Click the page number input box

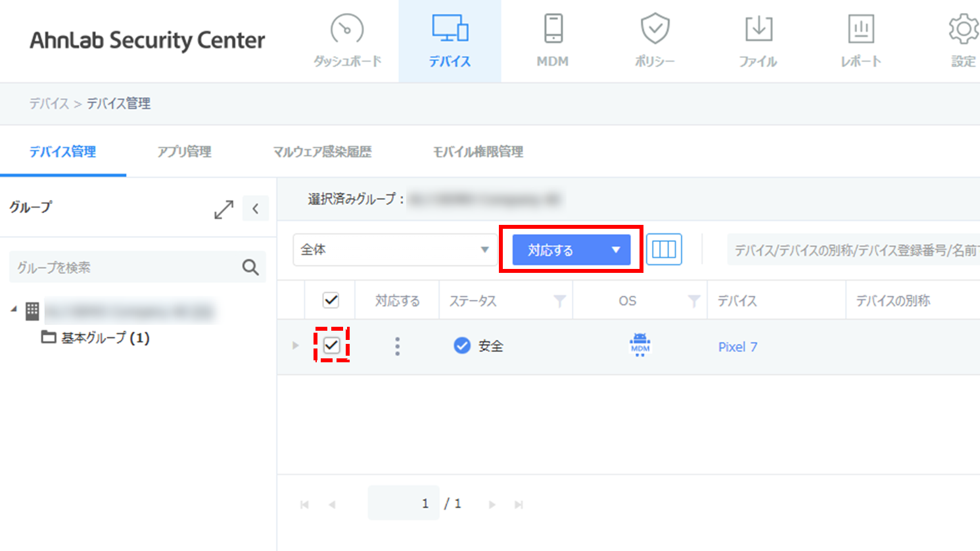coord(404,504)
